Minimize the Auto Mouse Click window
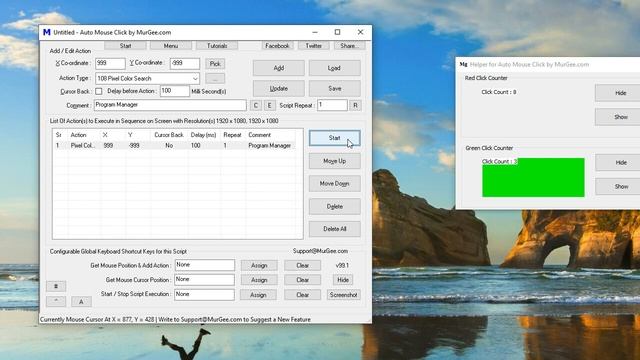The image size is (640, 360). pos(315,32)
